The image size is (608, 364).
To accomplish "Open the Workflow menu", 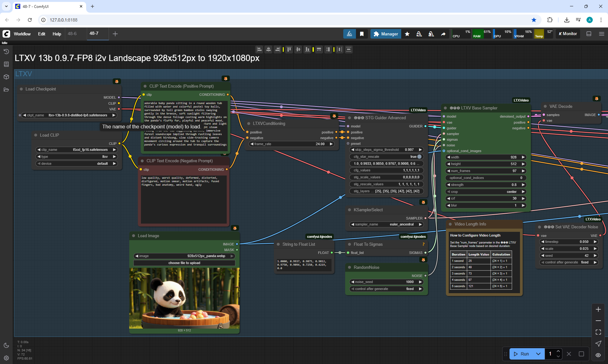I will tap(22, 34).
